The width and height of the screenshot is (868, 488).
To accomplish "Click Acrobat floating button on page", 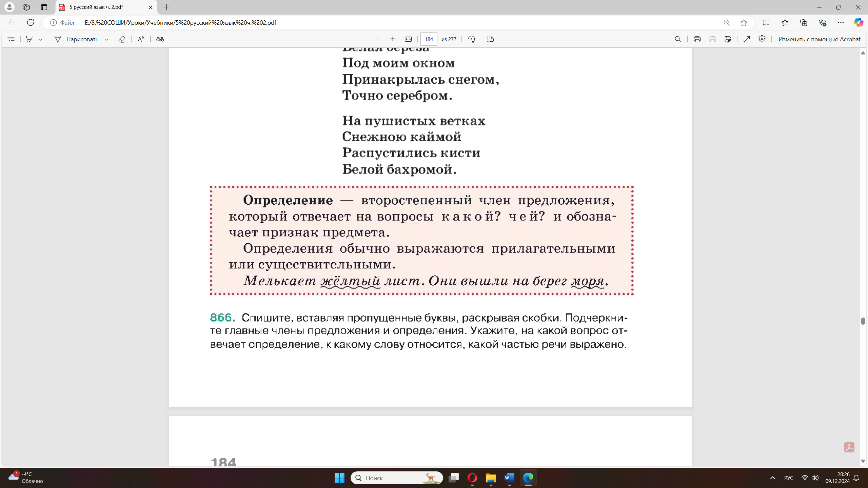I will click(x=849, y=447).
